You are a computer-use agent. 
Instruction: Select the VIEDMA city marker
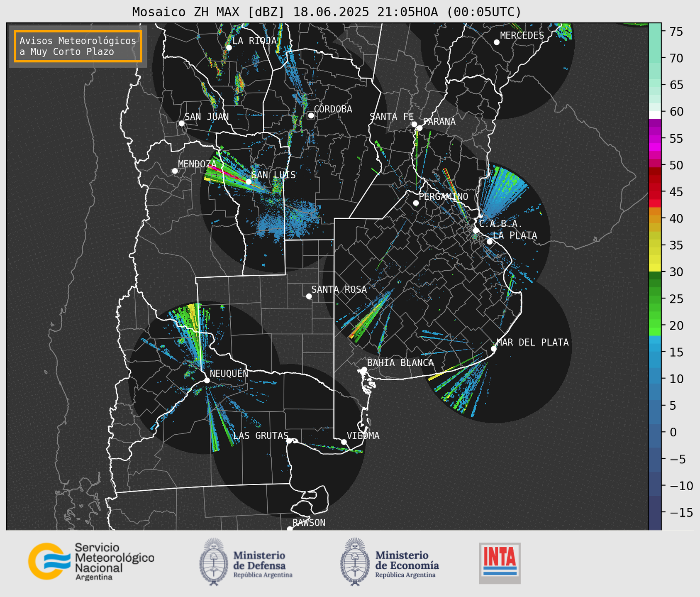[344, 442]
